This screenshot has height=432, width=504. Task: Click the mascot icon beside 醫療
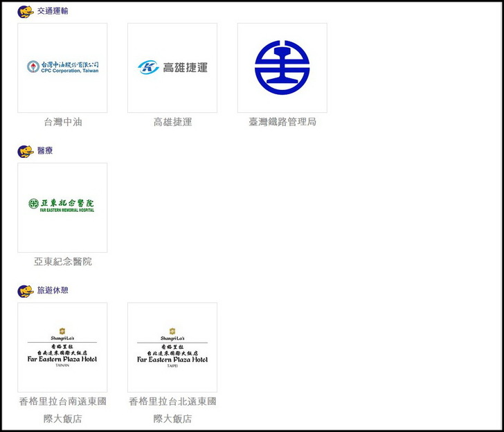pos(26,152)
